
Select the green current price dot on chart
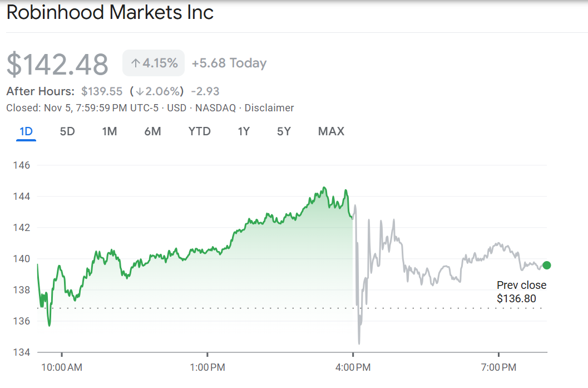tap(546, 266)
